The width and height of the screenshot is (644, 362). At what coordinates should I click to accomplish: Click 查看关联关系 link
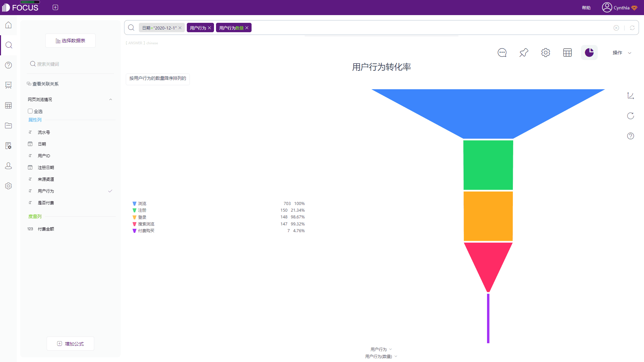click(43, 84)
